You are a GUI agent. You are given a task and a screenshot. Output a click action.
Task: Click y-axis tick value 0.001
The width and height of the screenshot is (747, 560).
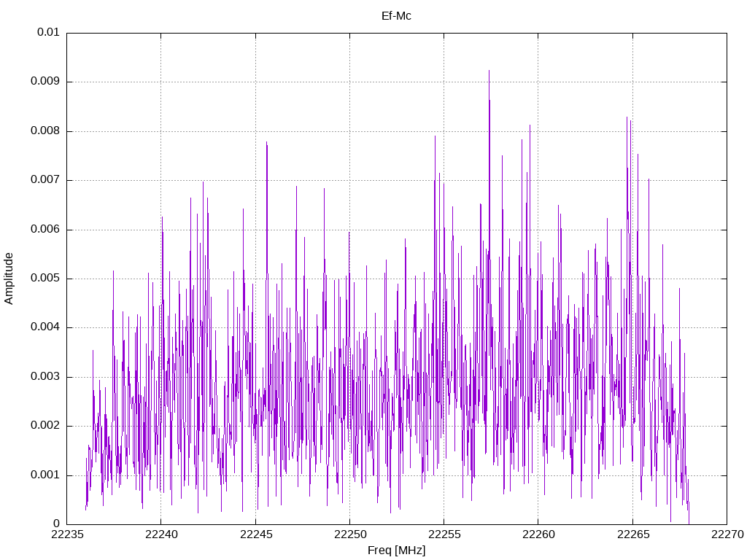pyautogui.click(x=45, y=475)
